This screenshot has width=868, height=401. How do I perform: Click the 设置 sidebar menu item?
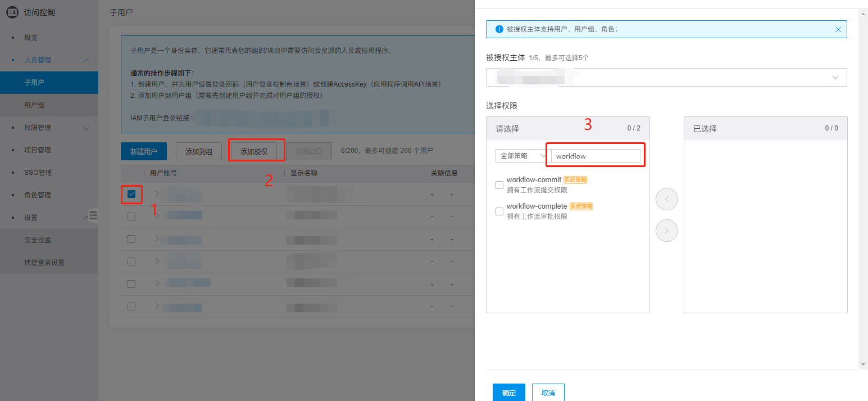[x=31, y=218]
